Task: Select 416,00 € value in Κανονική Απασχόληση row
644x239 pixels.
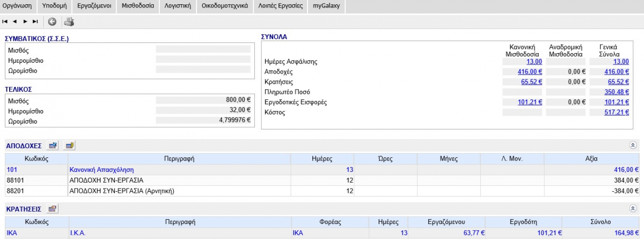Action: 626,170
